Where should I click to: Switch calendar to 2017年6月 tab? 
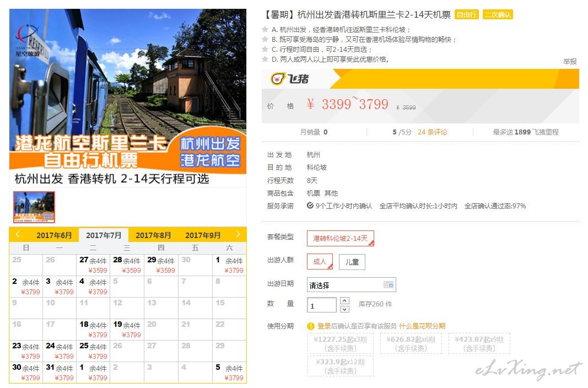53,235
